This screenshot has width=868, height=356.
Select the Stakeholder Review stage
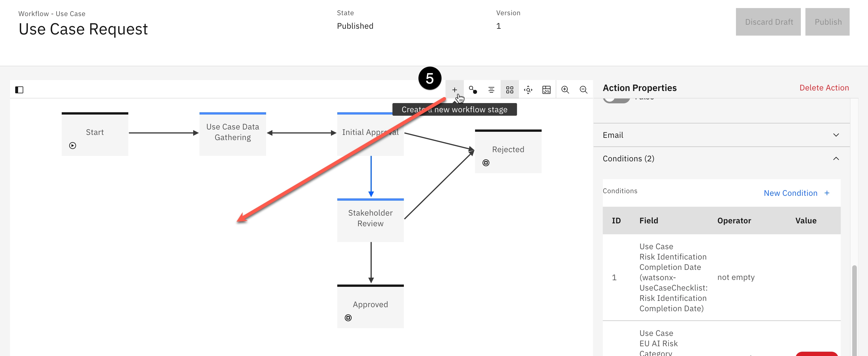point(370,220)
